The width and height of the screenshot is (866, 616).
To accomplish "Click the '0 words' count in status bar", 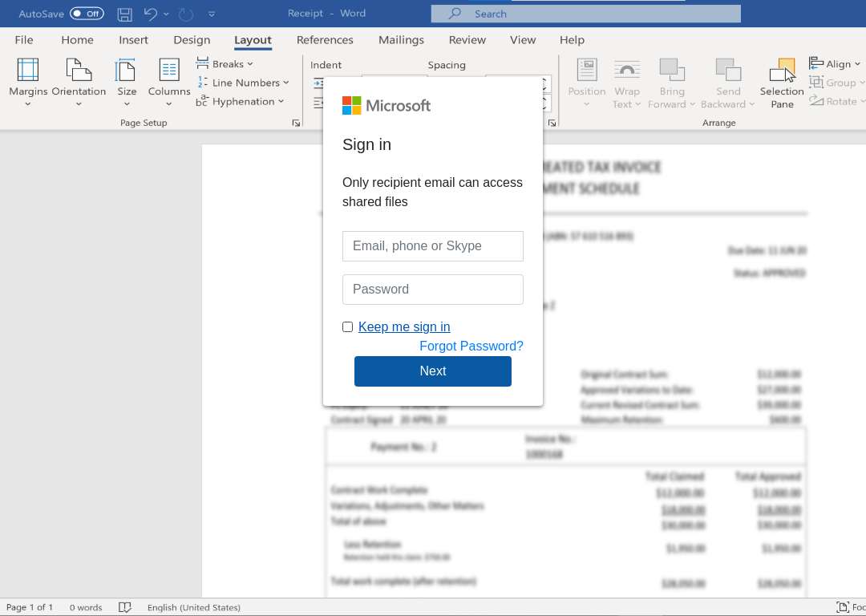I will pyautogui.click(x=86, y=607).
